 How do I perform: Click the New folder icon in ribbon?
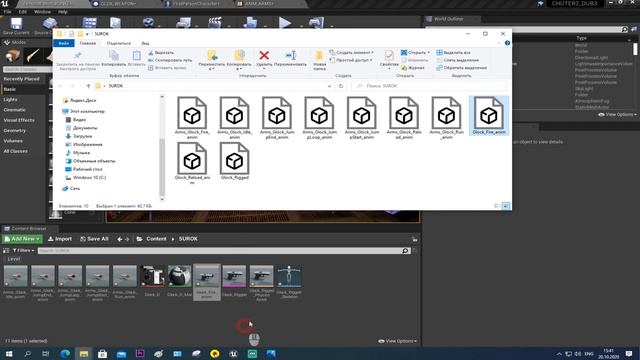click(x=319, y=55)
